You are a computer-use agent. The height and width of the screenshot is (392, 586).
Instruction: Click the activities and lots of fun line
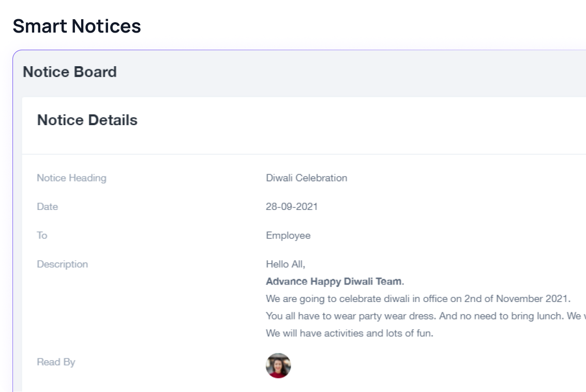350,333
